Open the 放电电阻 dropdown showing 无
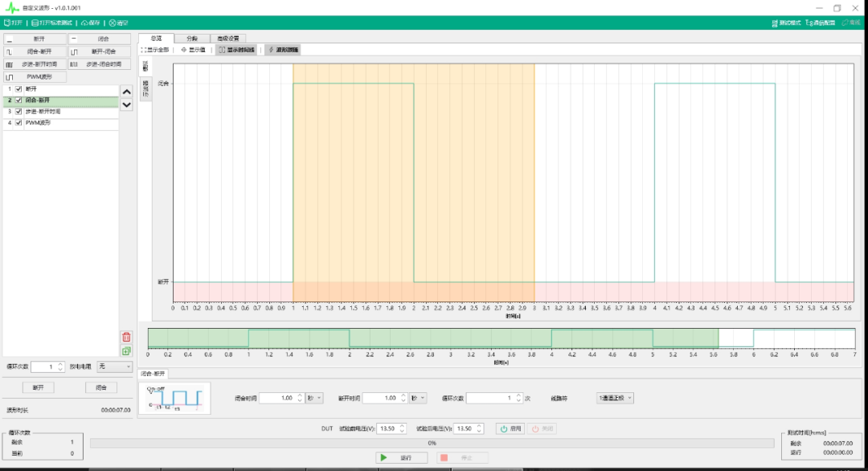 (x=115, y=367)
